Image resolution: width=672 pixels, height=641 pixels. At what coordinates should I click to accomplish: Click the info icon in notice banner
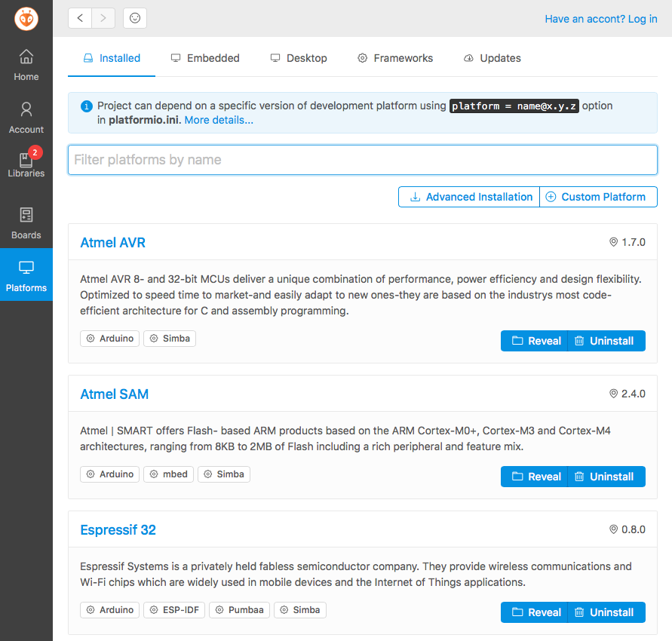click(x=87, y=106)
